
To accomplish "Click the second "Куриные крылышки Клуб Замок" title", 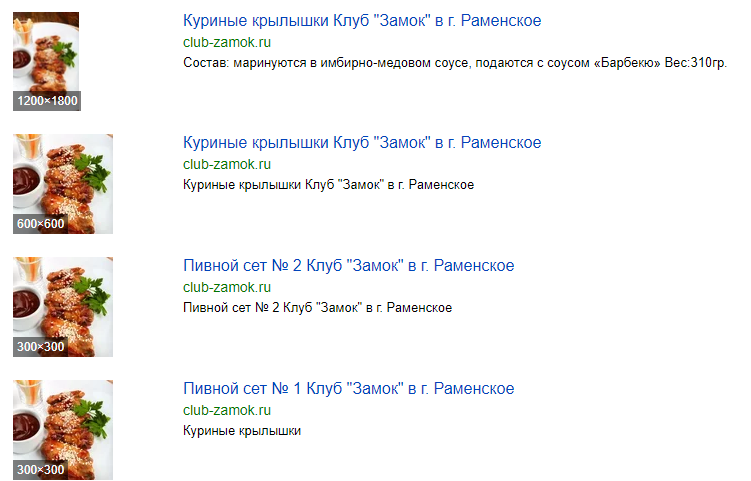I will pyautogui.click(x=362, y=143).
